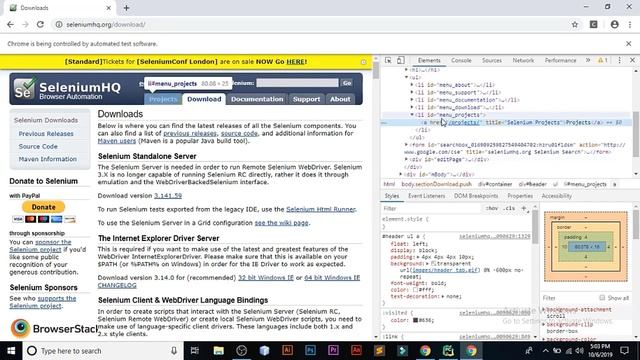The width and height of the screenshot is (640, 360).
Task: Open a new browser tab with plus
Action: pos(126,8)
